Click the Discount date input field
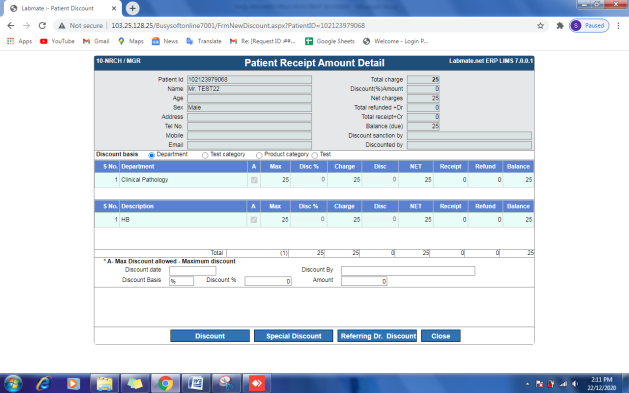Viewport: 629px width, 393px height. click(x=193, y=271)
